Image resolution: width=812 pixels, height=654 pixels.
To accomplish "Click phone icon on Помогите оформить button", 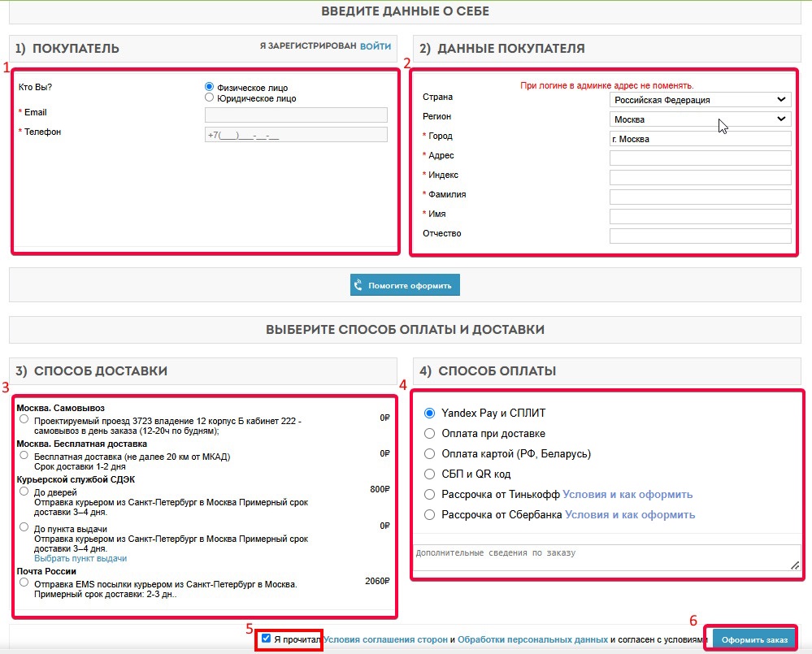I will (x=358, y=285).
